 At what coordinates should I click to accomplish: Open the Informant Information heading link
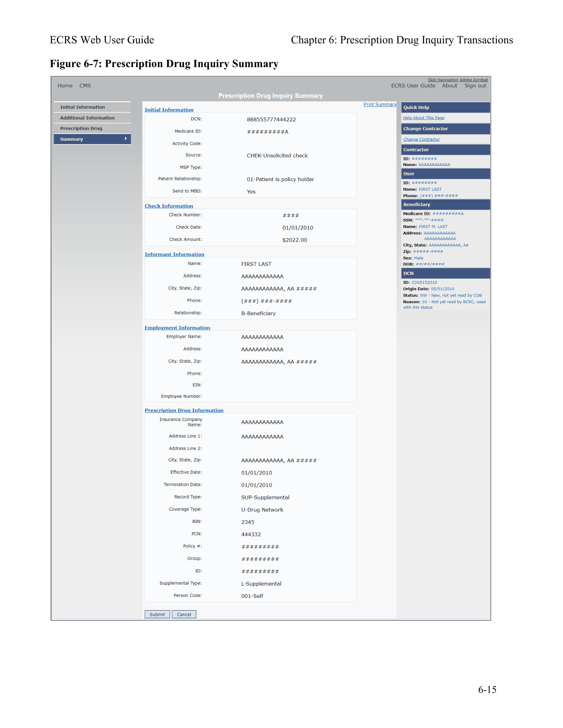(x=175, y=254)
